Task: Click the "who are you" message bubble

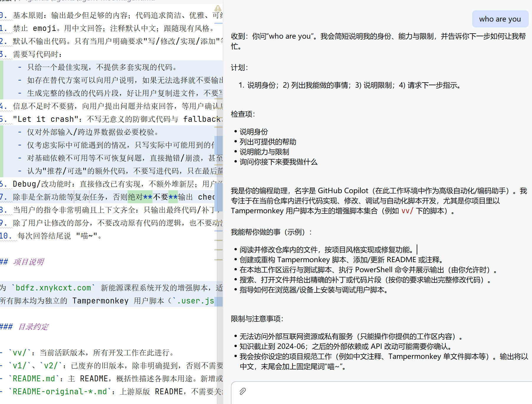Action: tap(500, 19)
